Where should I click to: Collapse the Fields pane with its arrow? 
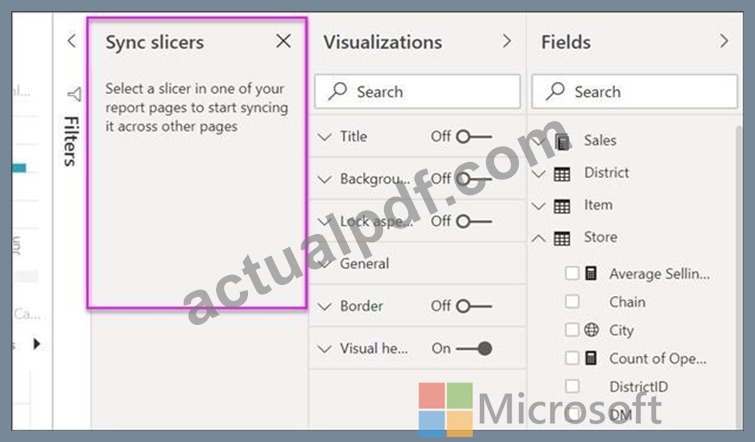coord(724,41)
